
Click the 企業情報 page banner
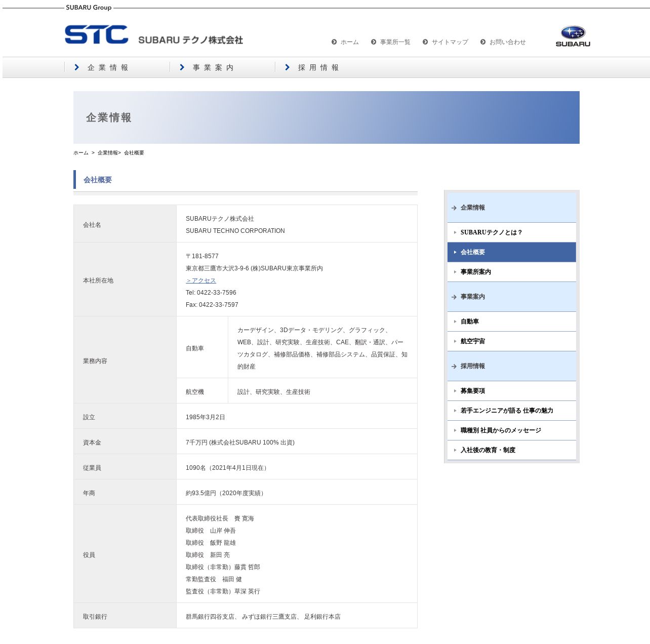coord(327,117)
